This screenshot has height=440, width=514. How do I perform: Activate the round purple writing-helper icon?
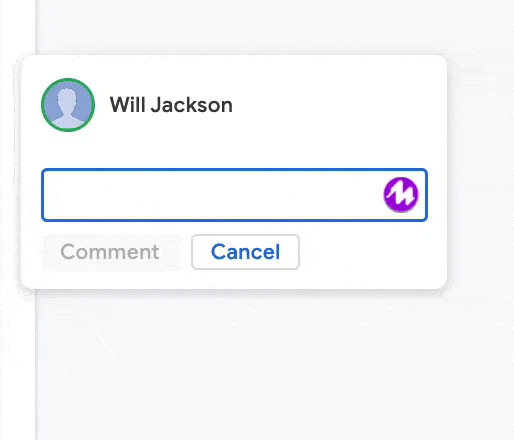401,195
